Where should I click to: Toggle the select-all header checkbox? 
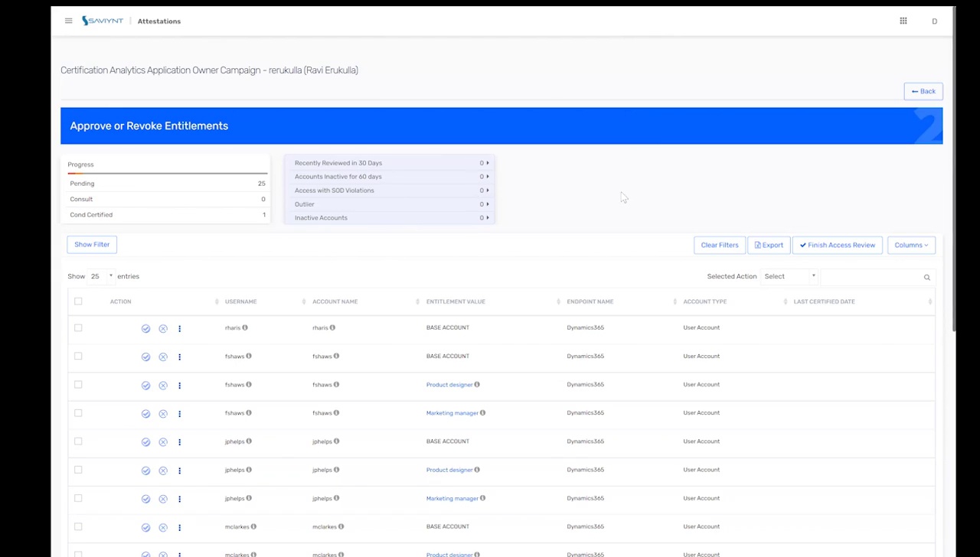pos(78,301)
